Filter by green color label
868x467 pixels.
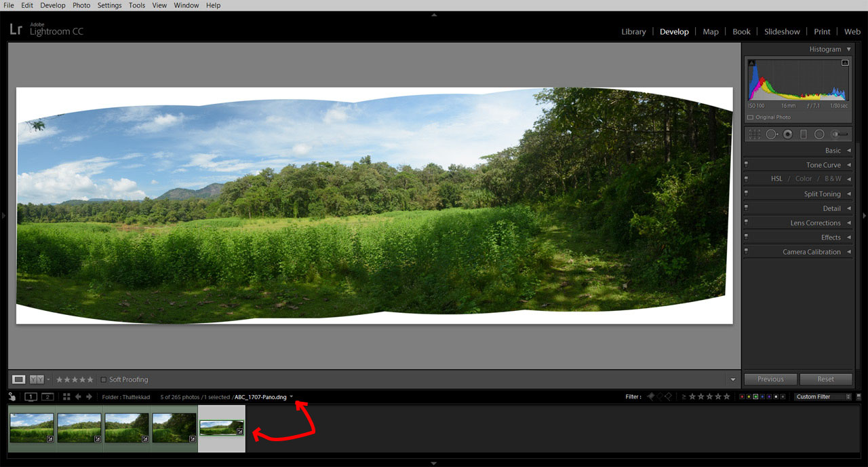(755, 396)
